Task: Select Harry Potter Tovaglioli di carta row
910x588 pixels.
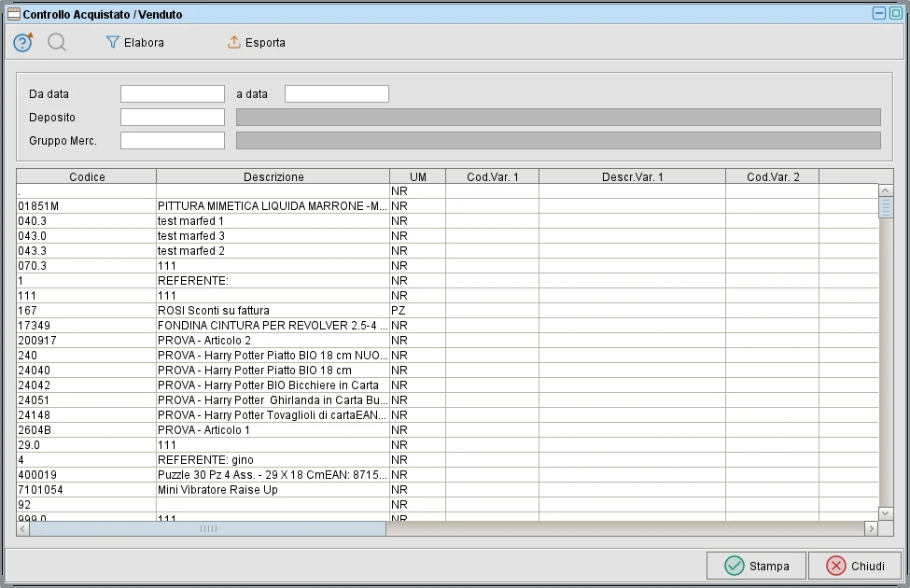Action: (447, 415)
